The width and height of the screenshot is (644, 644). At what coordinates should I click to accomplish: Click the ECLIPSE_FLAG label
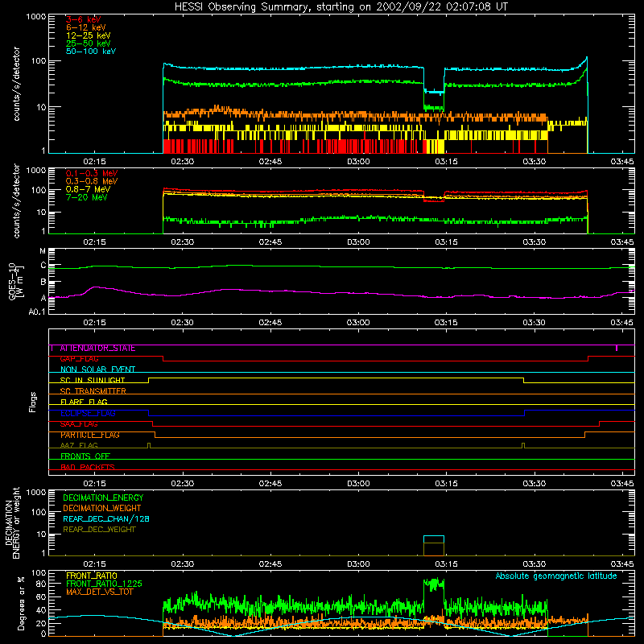click(x=88, y=413)
